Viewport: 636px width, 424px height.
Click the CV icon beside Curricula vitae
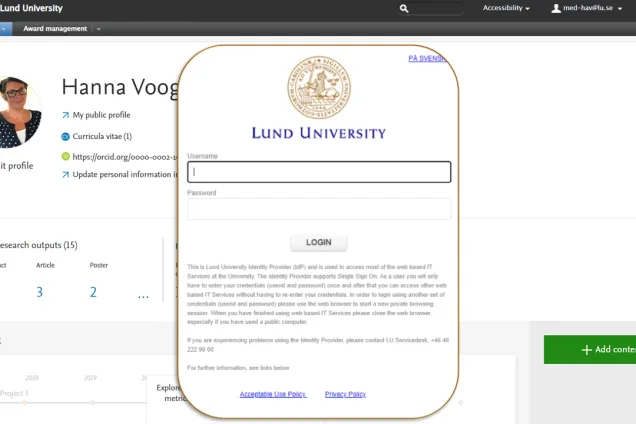click(65, 137)
